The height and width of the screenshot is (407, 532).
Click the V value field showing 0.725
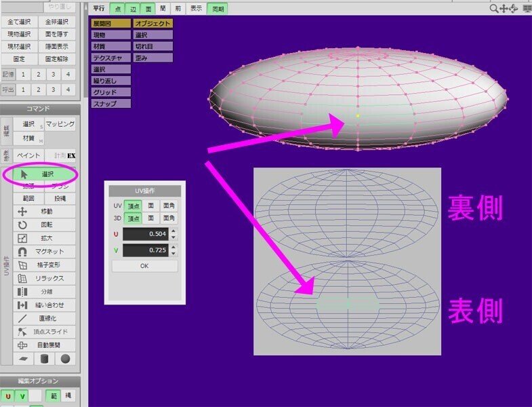pos(146,250)
